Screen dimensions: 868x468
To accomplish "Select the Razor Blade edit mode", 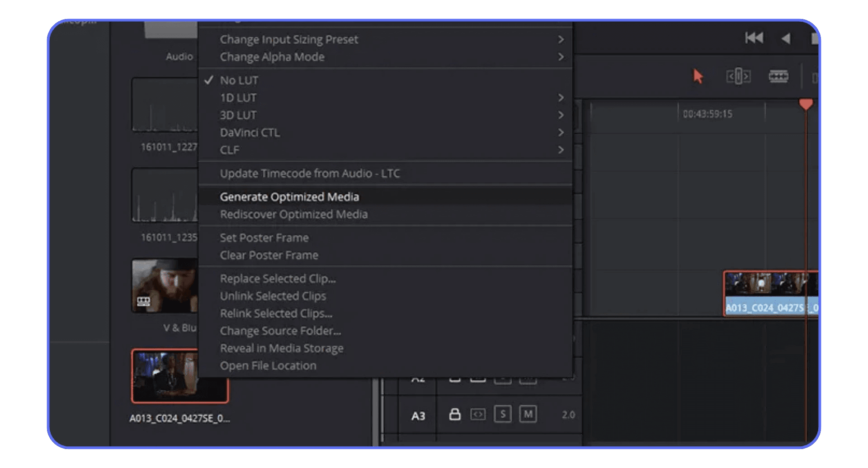I will [x=778, y=76].
